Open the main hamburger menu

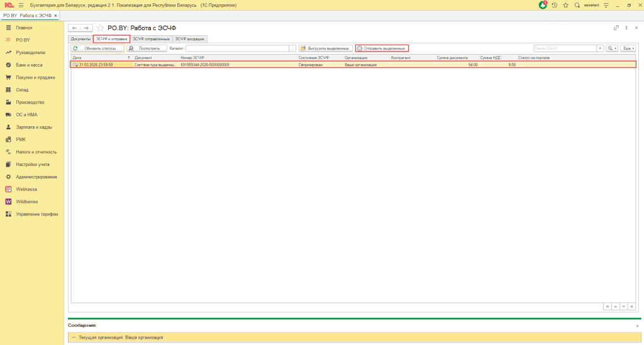tap(21, 5)
